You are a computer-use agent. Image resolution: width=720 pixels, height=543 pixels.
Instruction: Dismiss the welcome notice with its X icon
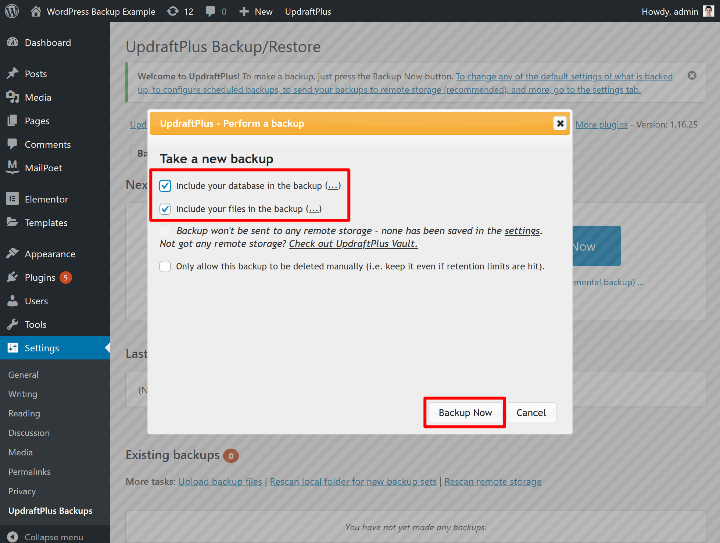pos(692,76)
